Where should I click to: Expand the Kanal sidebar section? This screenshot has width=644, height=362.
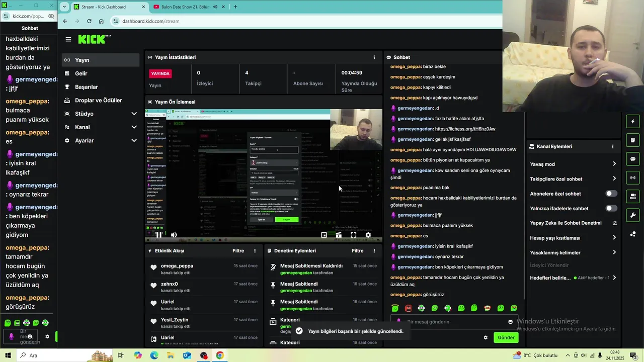pyautogui.click(x=100, y=127)
